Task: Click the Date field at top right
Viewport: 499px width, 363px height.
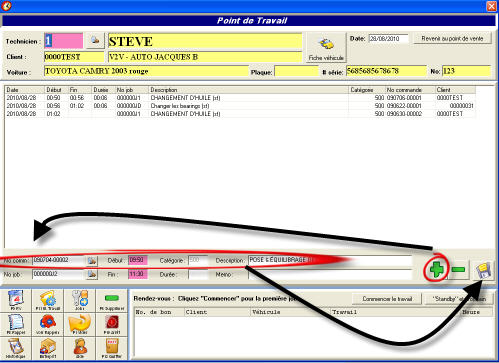Action: coord(388,39)
